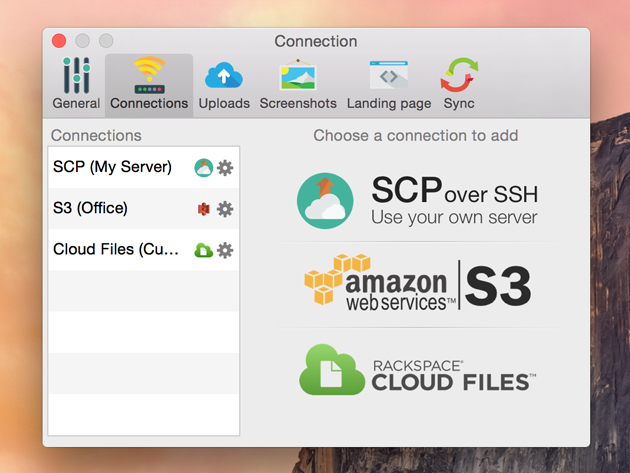Add an SCP over SSH connection
This screenshot has width=630, height=473.
pyautogui.click(x=417, y=201)
